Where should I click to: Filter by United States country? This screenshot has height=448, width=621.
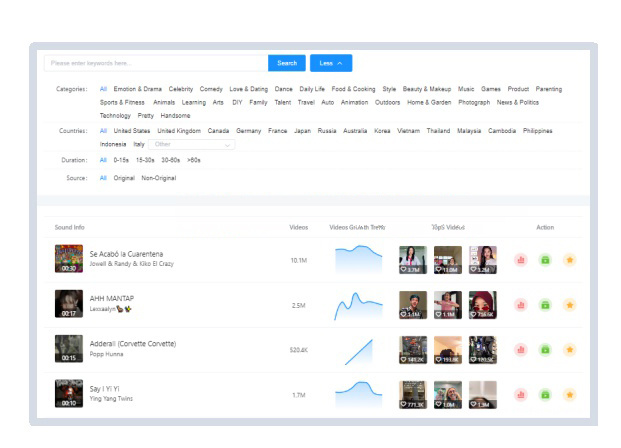point(132,131)
